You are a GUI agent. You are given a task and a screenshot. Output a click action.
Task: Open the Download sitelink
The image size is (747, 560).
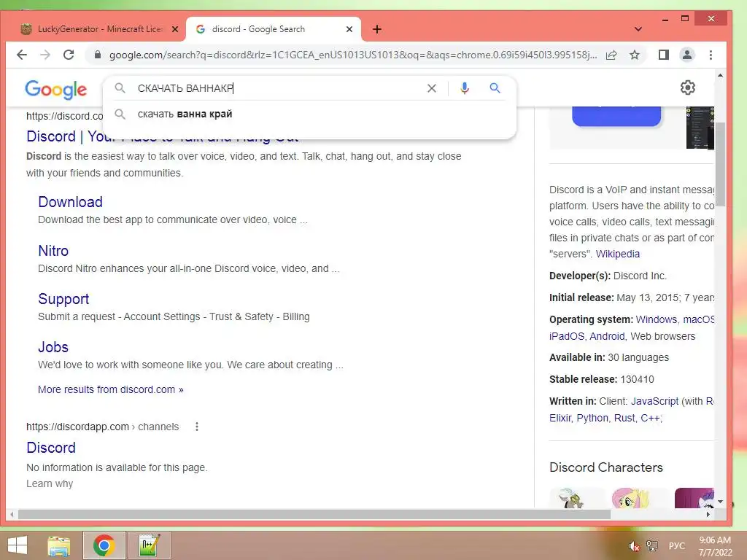71,202
